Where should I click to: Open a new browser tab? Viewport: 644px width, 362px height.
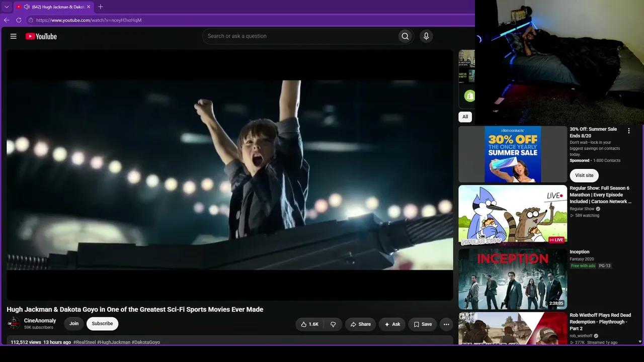coord(101,7)
